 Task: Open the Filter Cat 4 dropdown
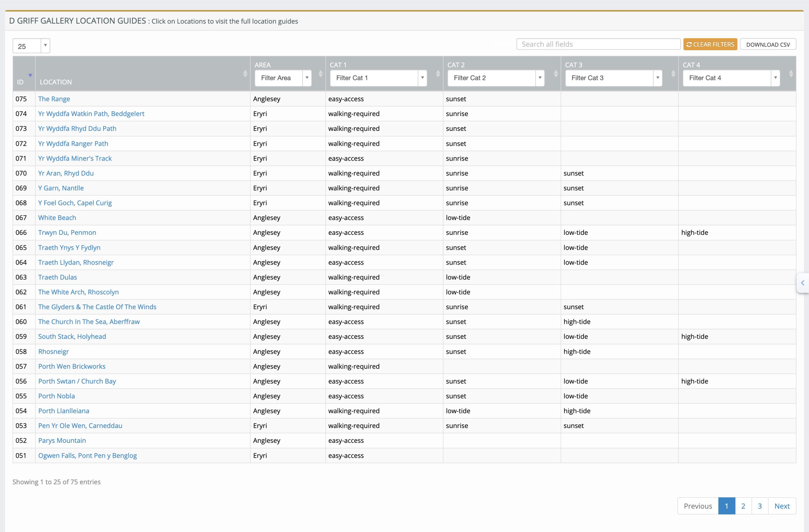pyautogui.click(x=731, y=78)
